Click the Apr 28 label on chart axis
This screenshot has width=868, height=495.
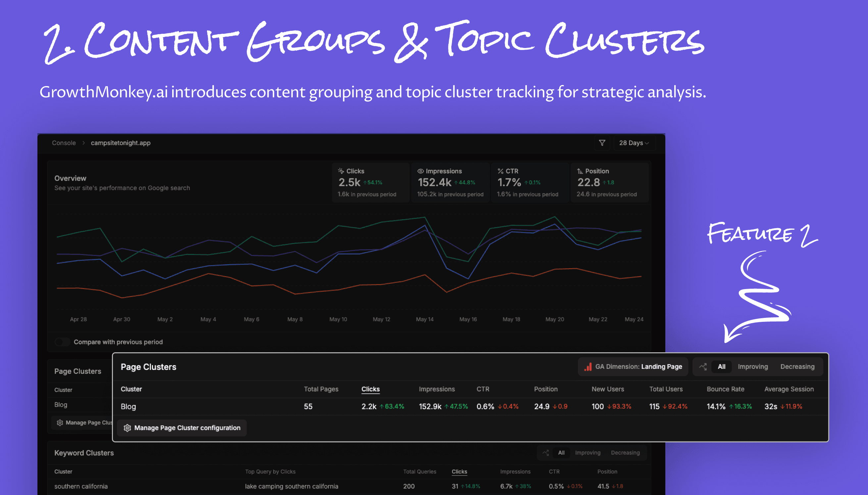coord(78,319)
